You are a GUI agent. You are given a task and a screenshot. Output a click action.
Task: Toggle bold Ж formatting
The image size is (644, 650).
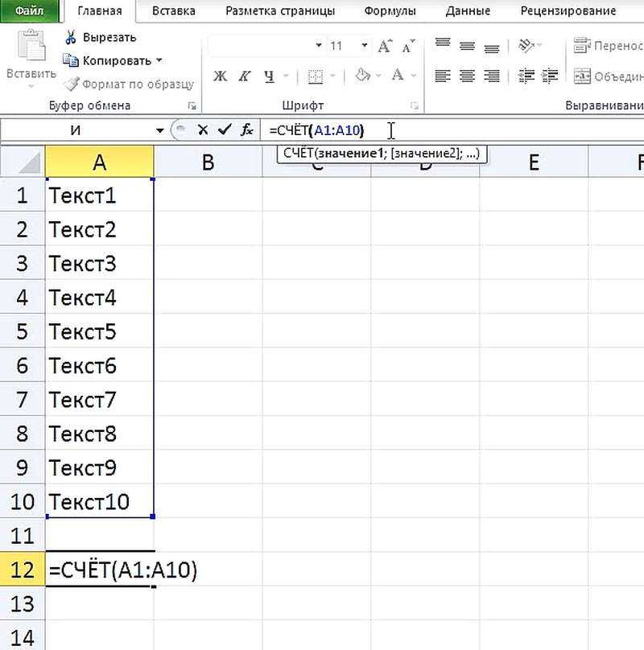point(220,76)
